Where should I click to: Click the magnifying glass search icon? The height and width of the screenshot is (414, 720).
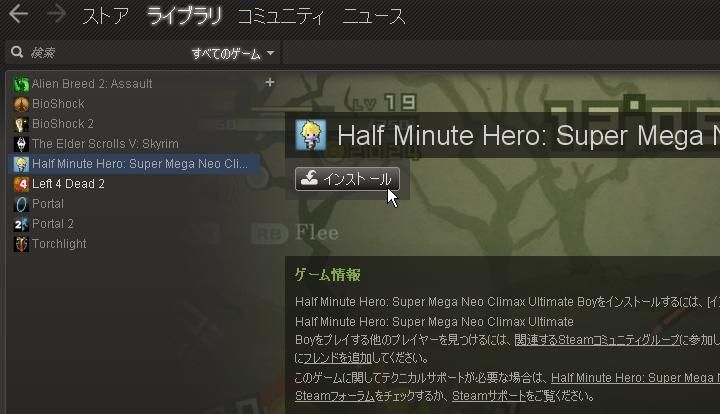[17, 52]
